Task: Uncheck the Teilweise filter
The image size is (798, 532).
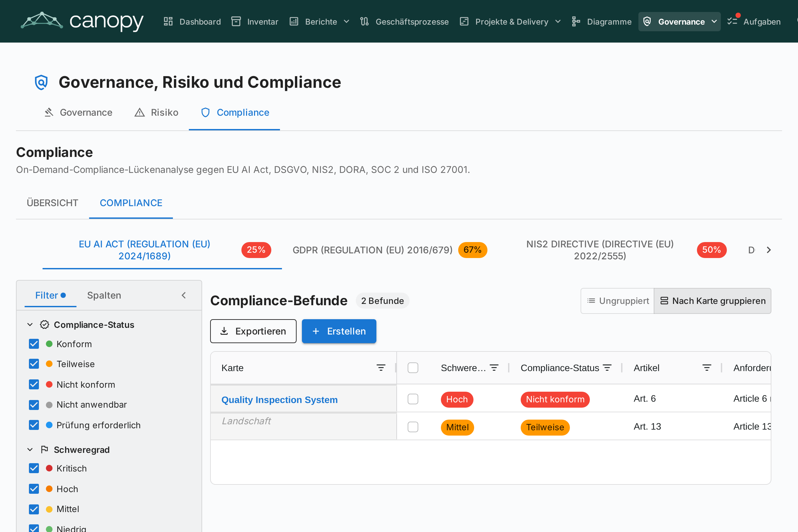Action: tap(34, 364)
